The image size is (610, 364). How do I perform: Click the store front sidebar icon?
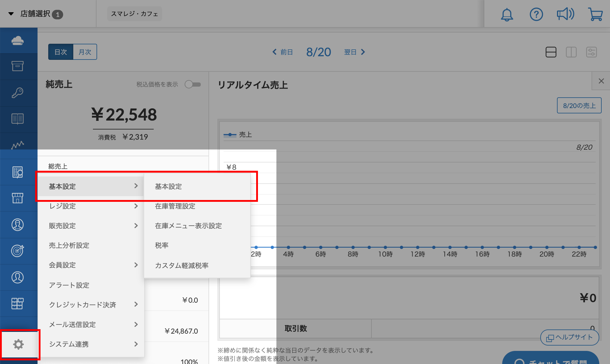18,198
